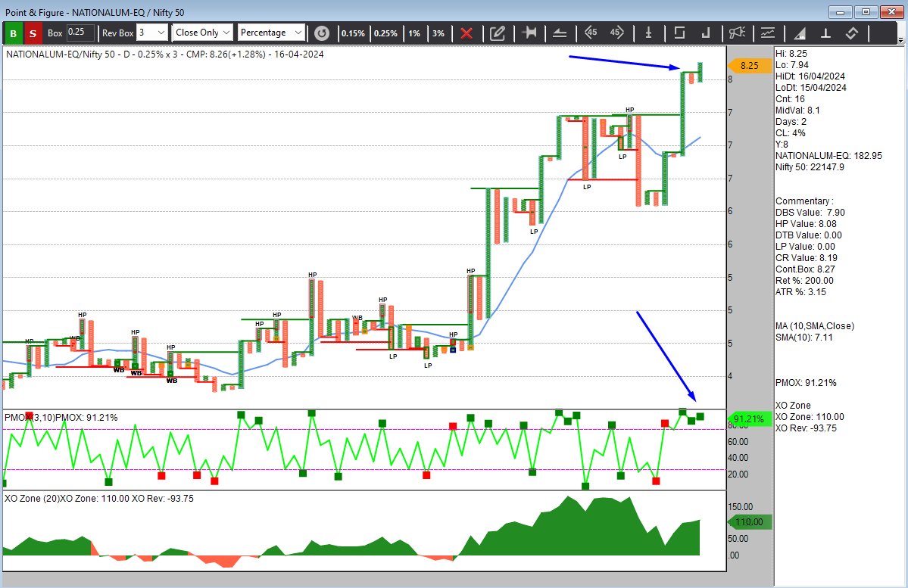This screenshot has height=588, width=908.
Task: Click the 'MidVal: 8.1' text
Action: coord(798,110)
